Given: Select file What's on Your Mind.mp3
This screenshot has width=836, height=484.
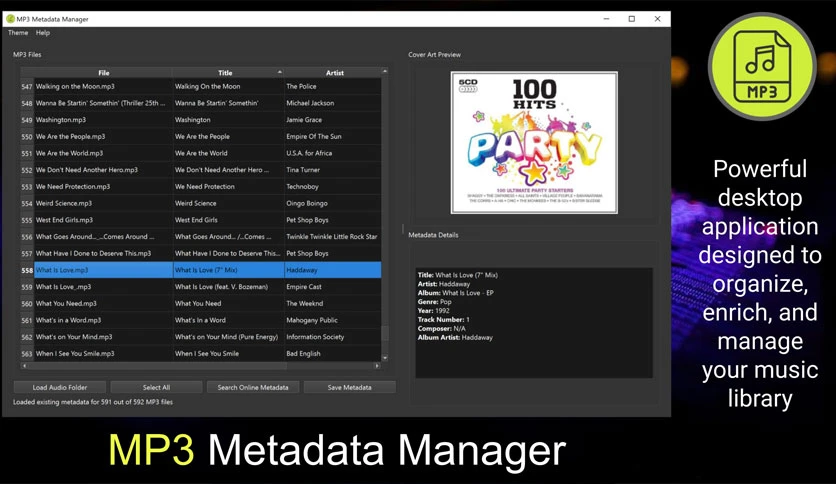Looking at the screenshot, I should coord(74,337).
